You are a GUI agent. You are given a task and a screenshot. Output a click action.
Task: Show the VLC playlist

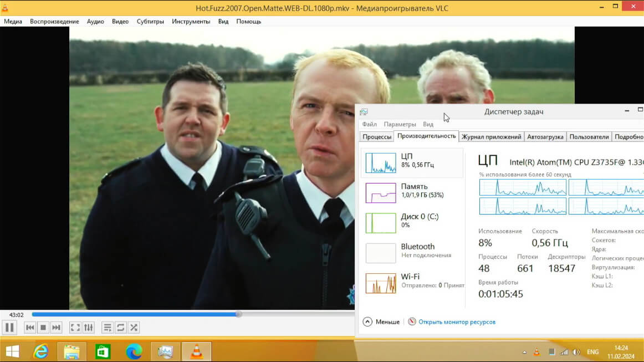pyautogui.click(x=107, y=328)
